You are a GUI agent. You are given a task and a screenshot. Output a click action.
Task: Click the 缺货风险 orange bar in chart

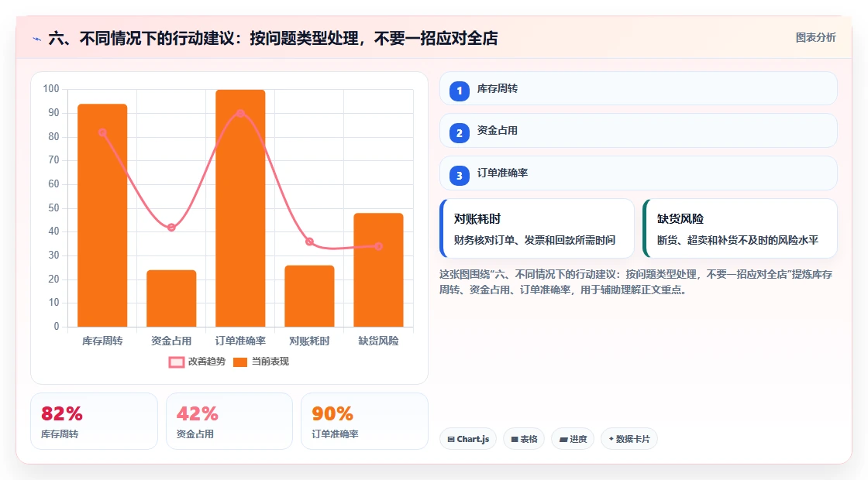pos(379,270)
